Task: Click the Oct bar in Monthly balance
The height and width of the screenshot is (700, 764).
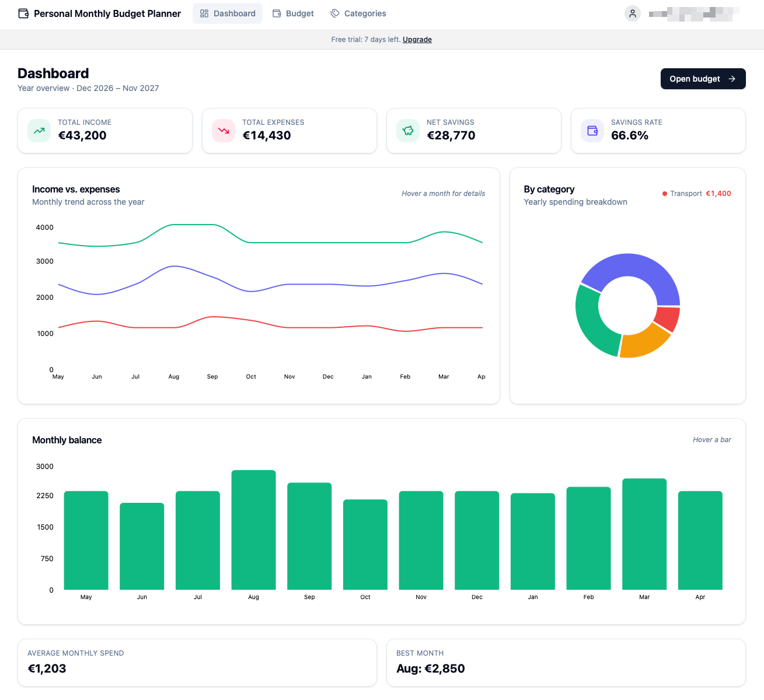Action: [x=365, y=544]
